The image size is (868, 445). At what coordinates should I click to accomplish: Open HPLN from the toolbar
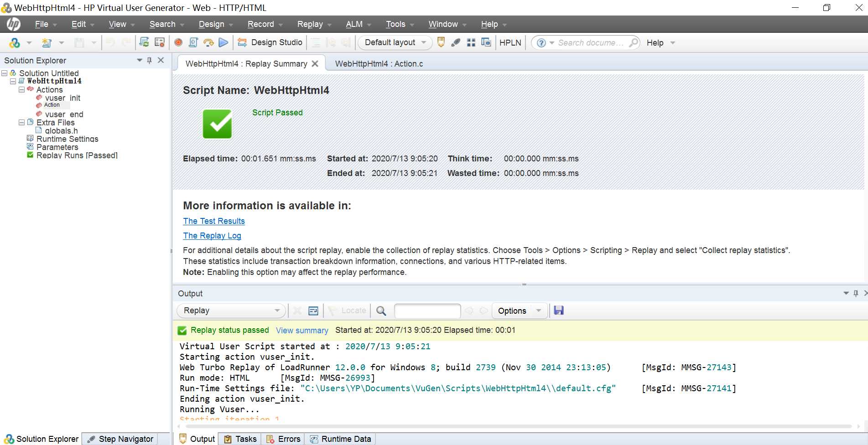[510, 42]
